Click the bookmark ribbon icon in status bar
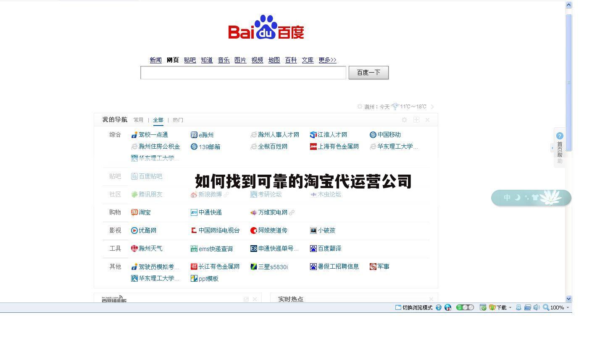Viewport: 605px width, 364px height. click(x=518, y=307)
